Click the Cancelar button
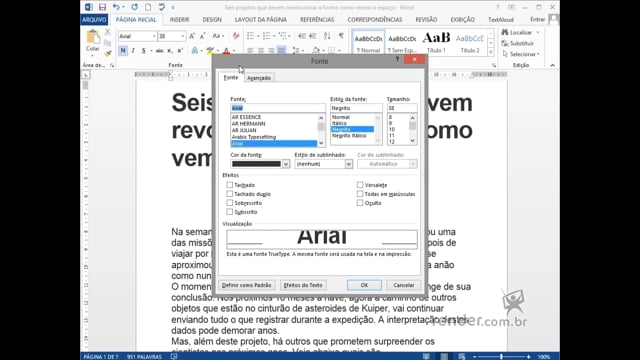The image size is (640, 360). point(403,285)
